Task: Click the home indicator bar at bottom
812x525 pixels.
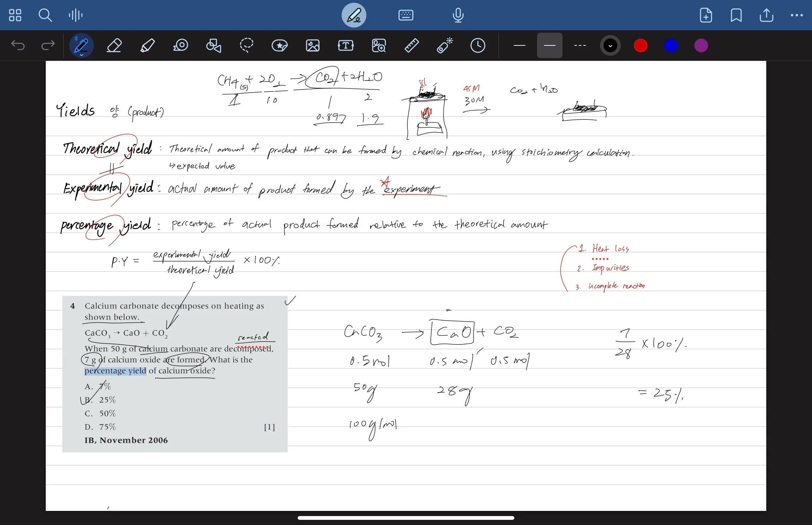Action: click(x=406, y=518)
